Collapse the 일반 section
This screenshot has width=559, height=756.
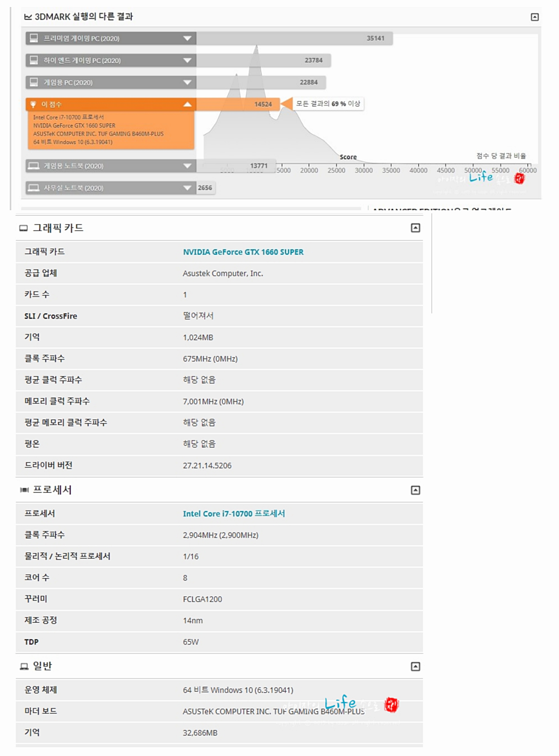(415, 666)
